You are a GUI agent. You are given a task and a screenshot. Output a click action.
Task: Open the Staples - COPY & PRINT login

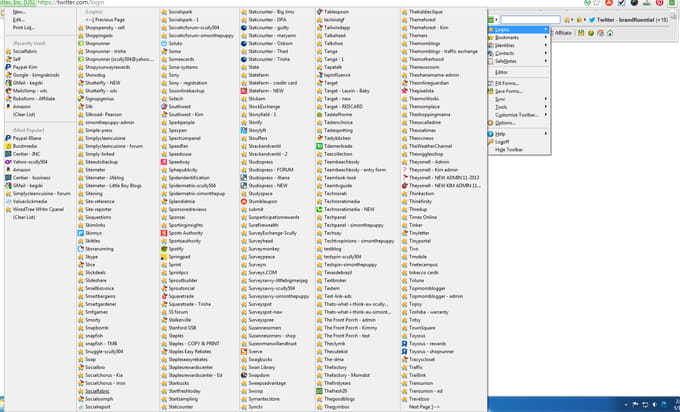tap(194, 343)
